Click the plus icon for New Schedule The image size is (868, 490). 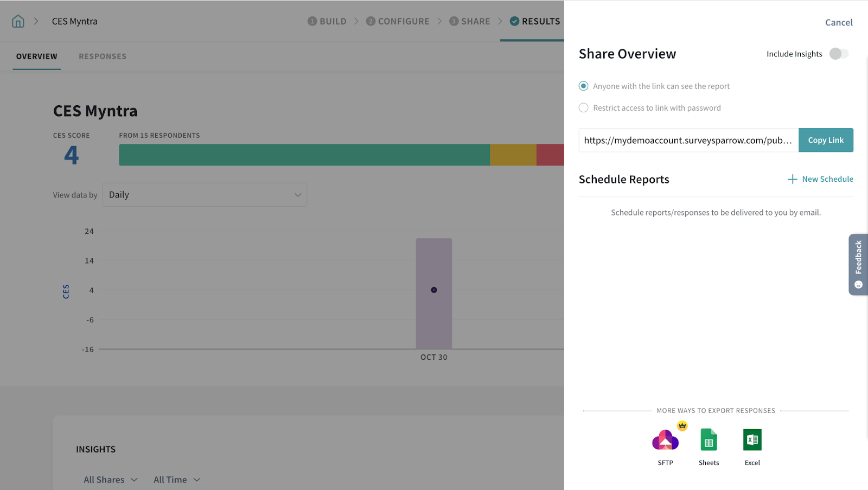(x=792, y=179)
